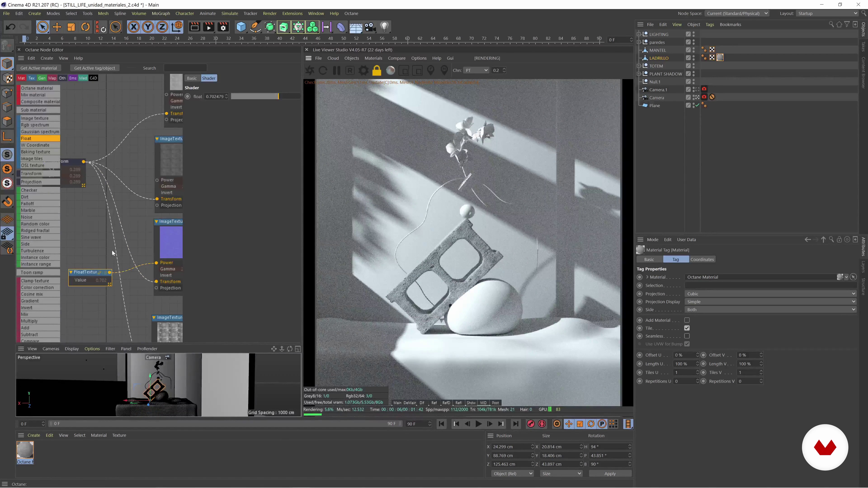Open Side dropdown set to Both
868x488 pixels.
point(770,310)
